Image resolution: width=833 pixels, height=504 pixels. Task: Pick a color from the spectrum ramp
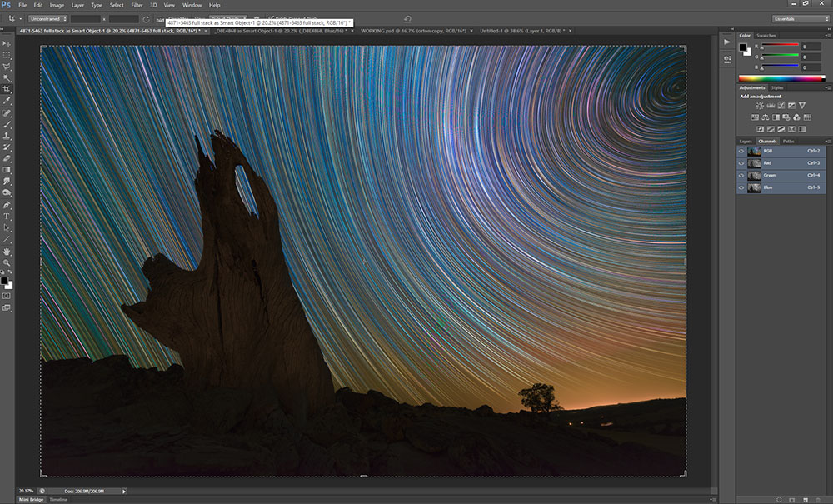click(781, 78)
